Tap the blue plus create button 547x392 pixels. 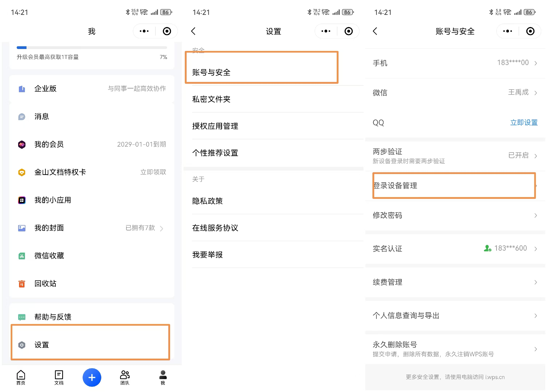point(92,377)
